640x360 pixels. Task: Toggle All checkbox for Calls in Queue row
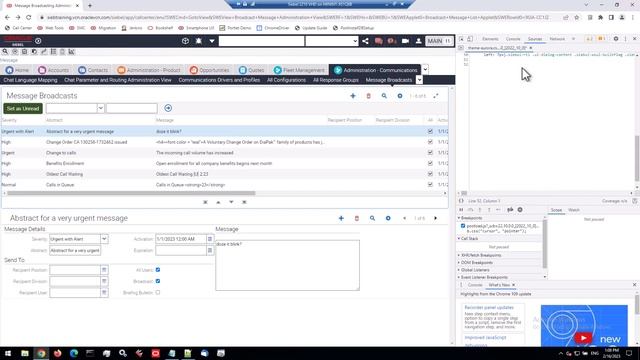[430, 184]
